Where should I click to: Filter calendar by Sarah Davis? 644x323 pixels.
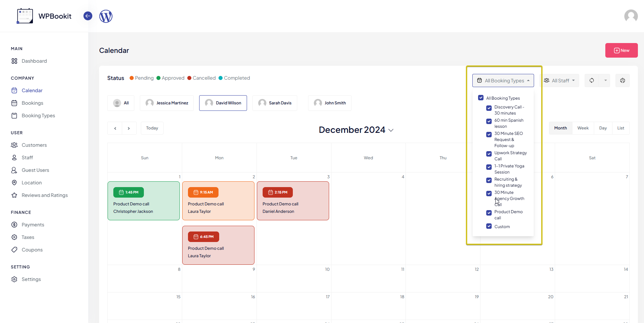click(x=275, y=103)
